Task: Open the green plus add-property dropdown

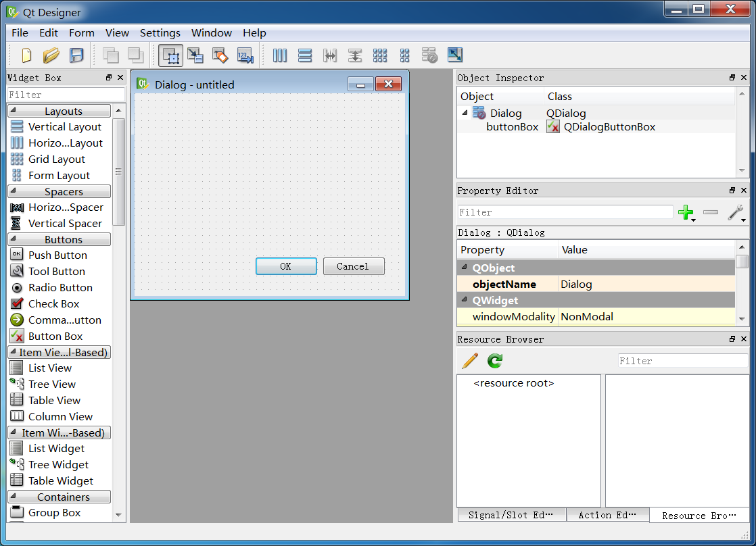Action: (x=687, y=214)
